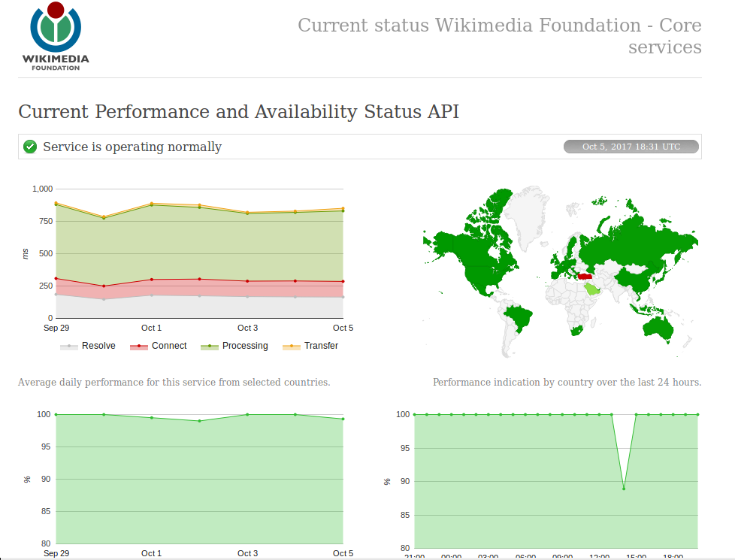Click the red highlighted Turkey on map
Screen dimensions: 735x560
[x=585, y=277]
